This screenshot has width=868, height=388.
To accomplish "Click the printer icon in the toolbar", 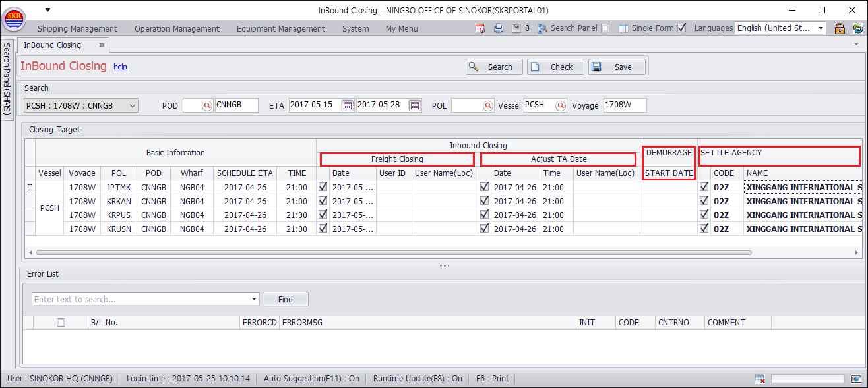I will tap(499, 28).
